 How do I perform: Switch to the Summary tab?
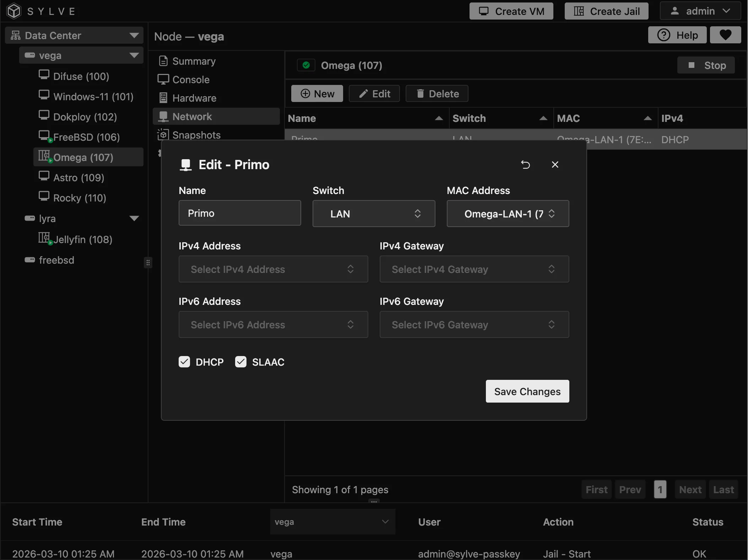coord(194,61)
